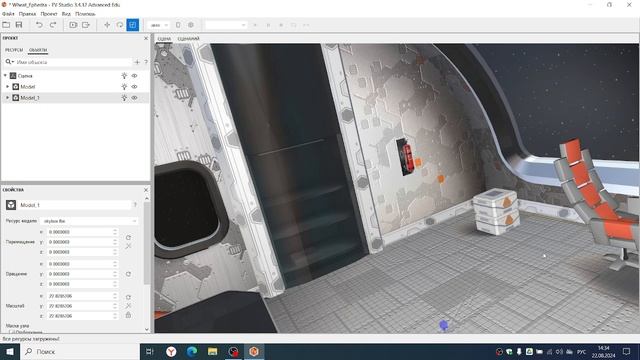Click scroll-down arrow of properties panel
640x360 pixels.
point(147,329)
